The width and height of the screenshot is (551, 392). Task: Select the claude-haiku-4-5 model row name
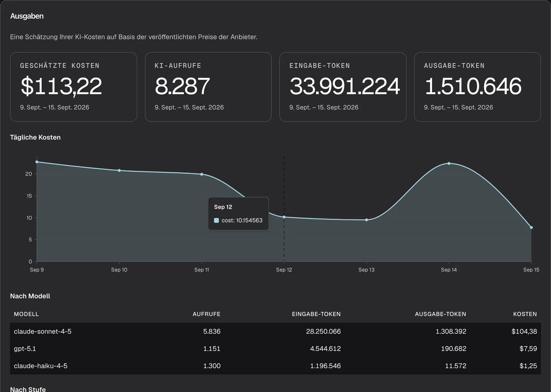[x=40, y=366]
